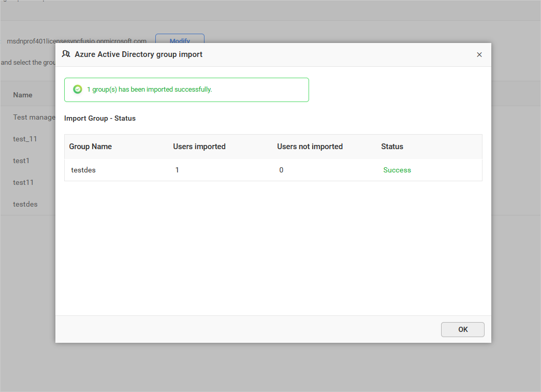The width and height of the screenshot is (541, 392).
Task: Sort by the Group Name column header
Action: (91, 147)
